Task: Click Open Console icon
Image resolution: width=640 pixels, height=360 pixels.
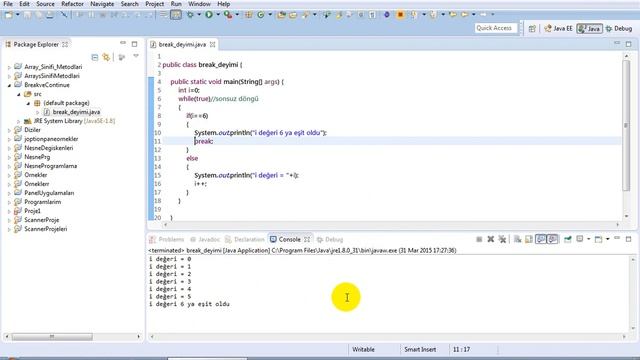Action: click(x=598, y=239)
